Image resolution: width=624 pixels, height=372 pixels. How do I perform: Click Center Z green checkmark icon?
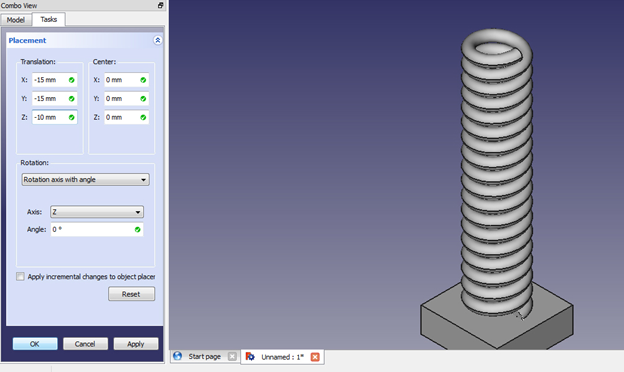[x=143, y=117]
